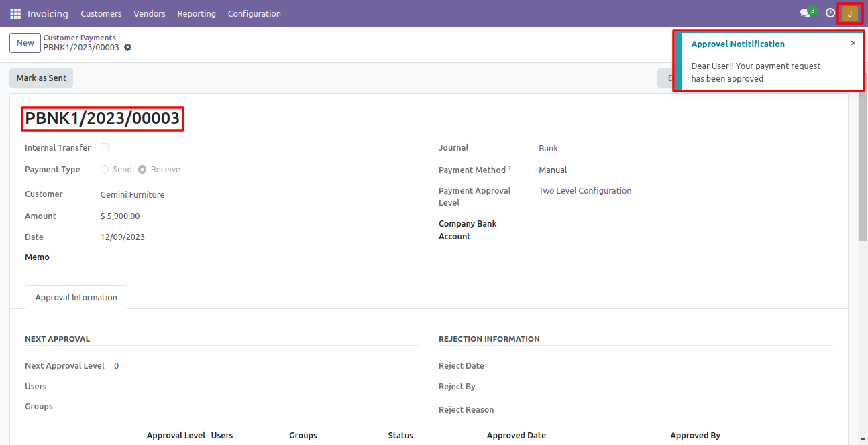
Task: Open the activities clock icon
Action: [x=830, y=13]
